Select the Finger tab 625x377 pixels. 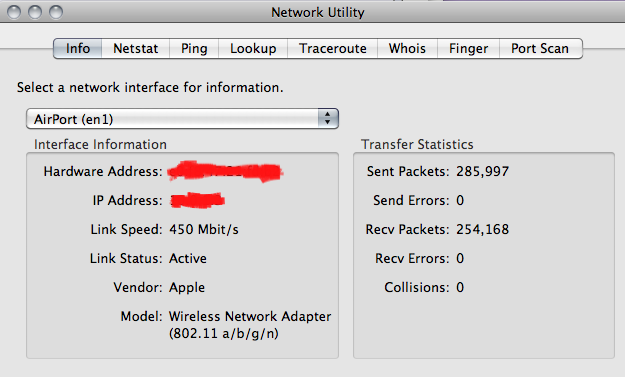[x=468, y=49]
